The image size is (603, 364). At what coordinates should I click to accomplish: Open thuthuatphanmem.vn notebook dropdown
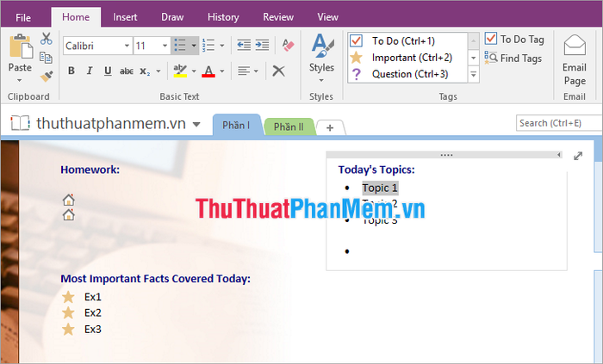pos(196,124)
